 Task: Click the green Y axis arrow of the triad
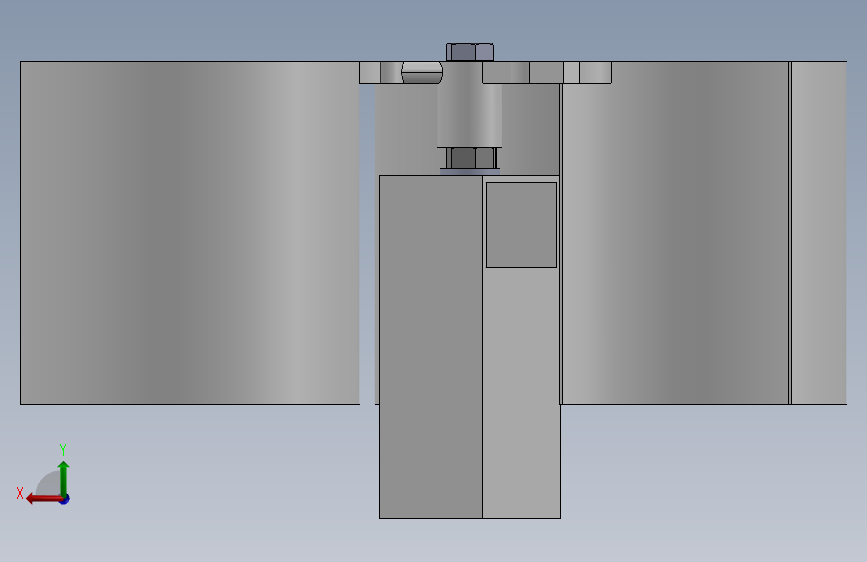(64, 479)
